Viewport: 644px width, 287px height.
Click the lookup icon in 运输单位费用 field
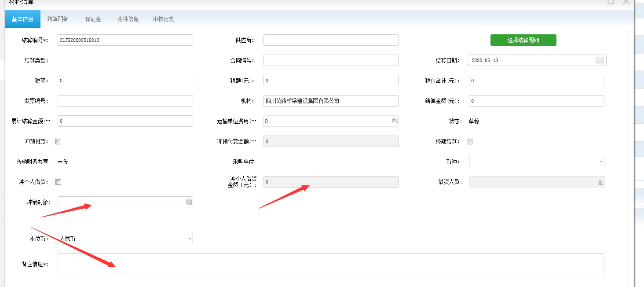click(x=394, y=121)
